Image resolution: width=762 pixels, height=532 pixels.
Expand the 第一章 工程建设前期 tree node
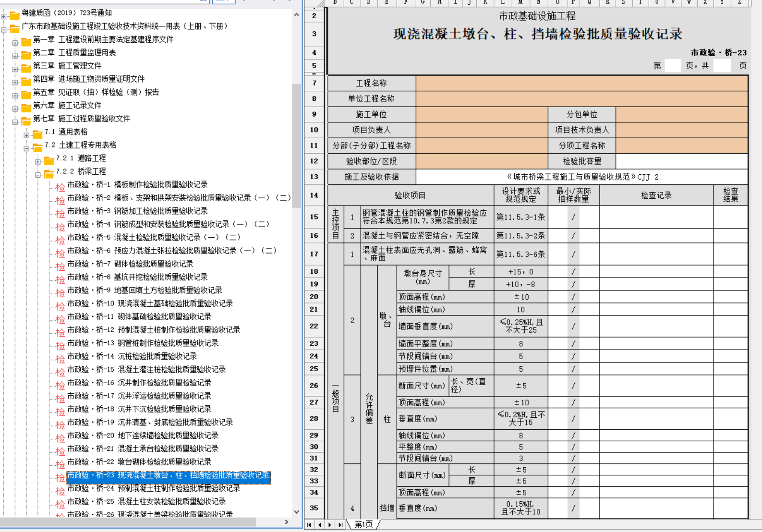click(15, 43)
